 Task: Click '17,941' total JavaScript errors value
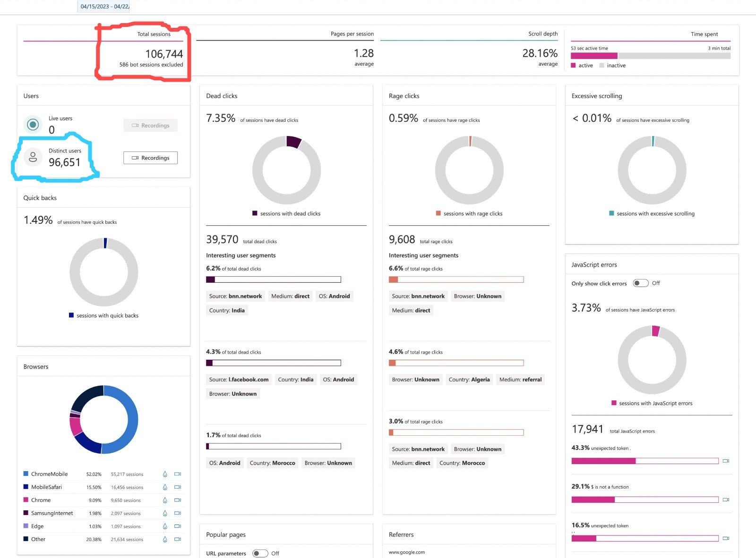pyautogui.click(x=587, y=429)
